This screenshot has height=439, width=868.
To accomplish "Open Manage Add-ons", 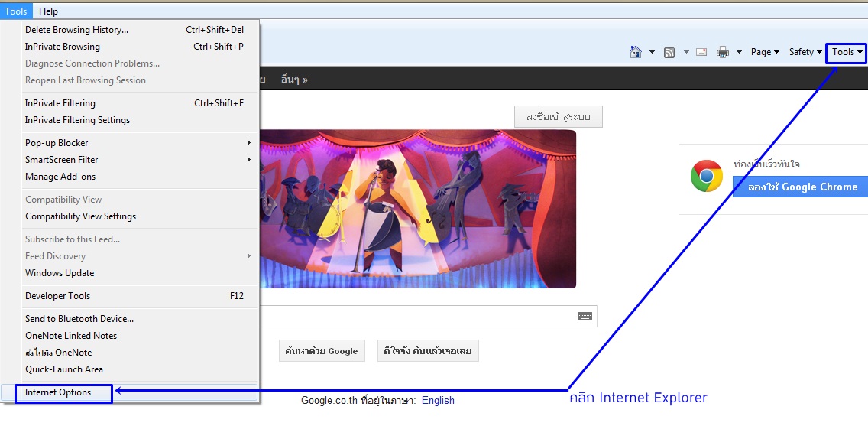I will point(134,176).
